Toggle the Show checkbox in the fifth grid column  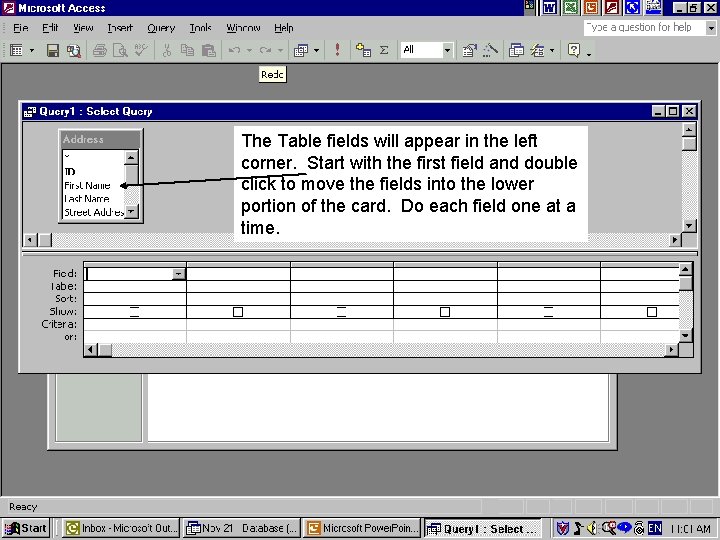click(548, 312)
